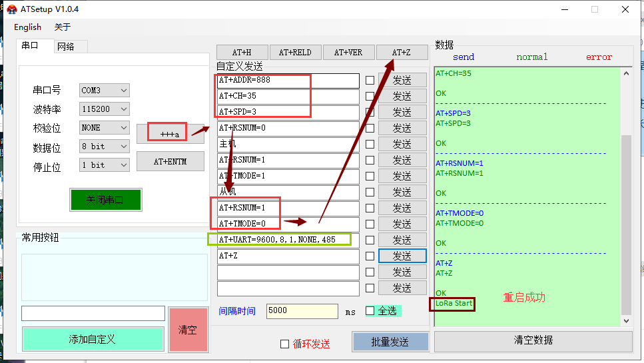
Task: Open the 关于 menu
Action: 62,27
